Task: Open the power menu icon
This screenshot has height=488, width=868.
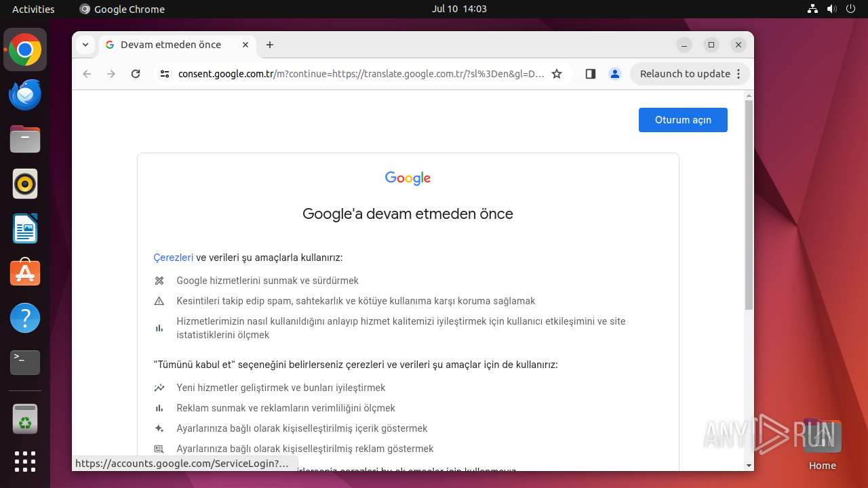Action: 851,9
